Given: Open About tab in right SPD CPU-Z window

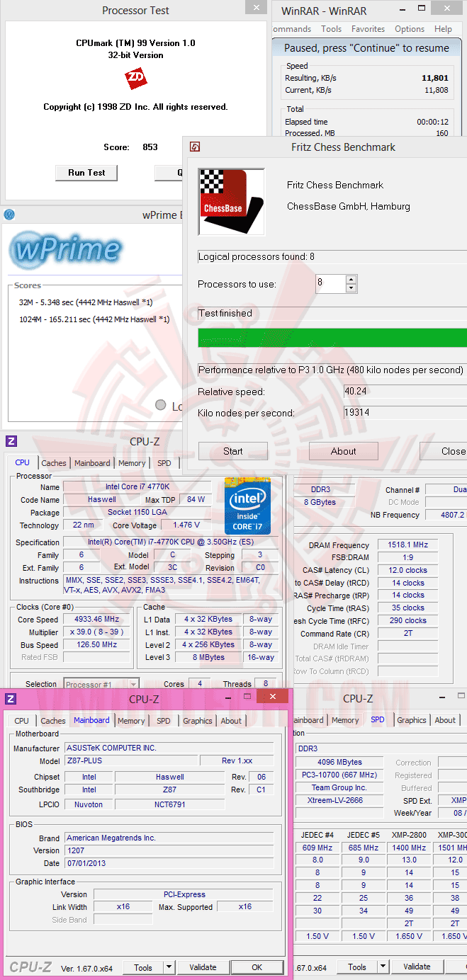Looking at the screenshot, I should tap(446, 720).
